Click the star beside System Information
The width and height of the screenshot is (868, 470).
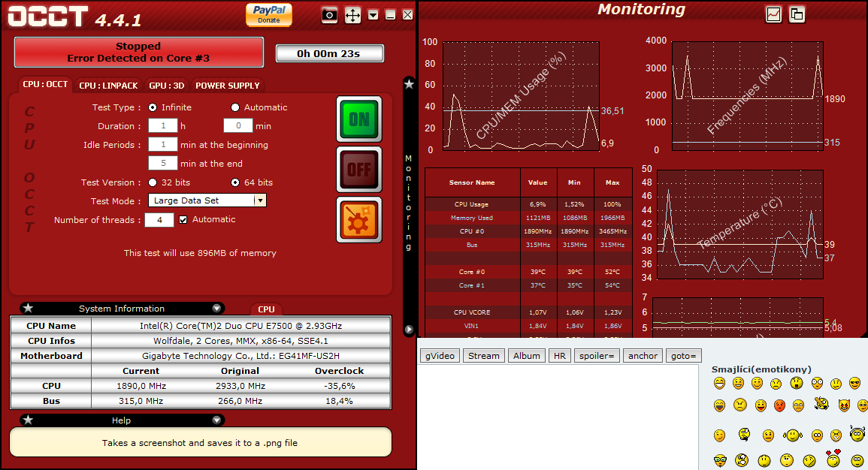coord(29,308)
